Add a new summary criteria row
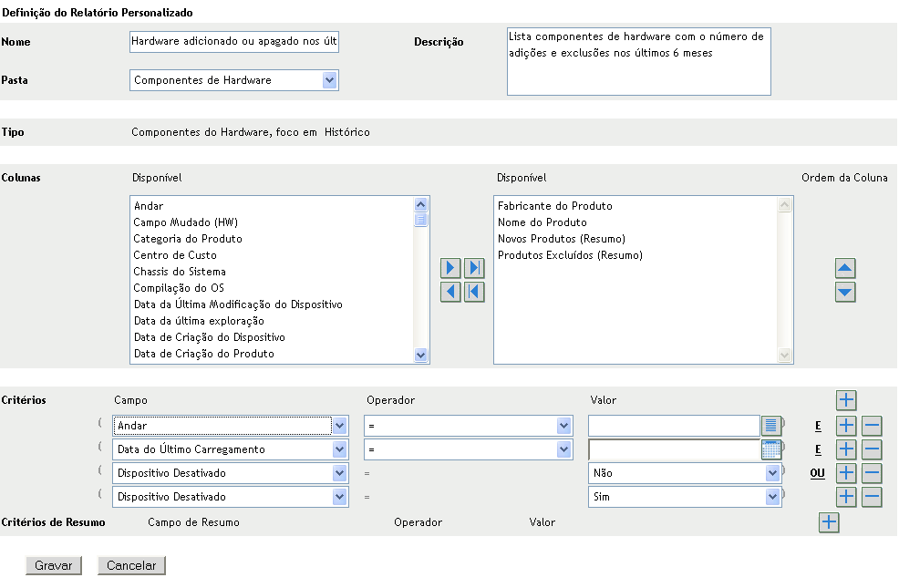This screenshot has width=899, height=588. pyautogui.click(x=828, y=522)
